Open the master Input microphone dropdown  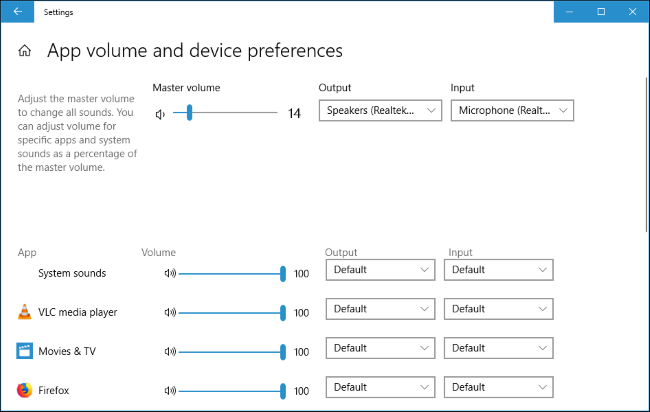tap(512, 111)
